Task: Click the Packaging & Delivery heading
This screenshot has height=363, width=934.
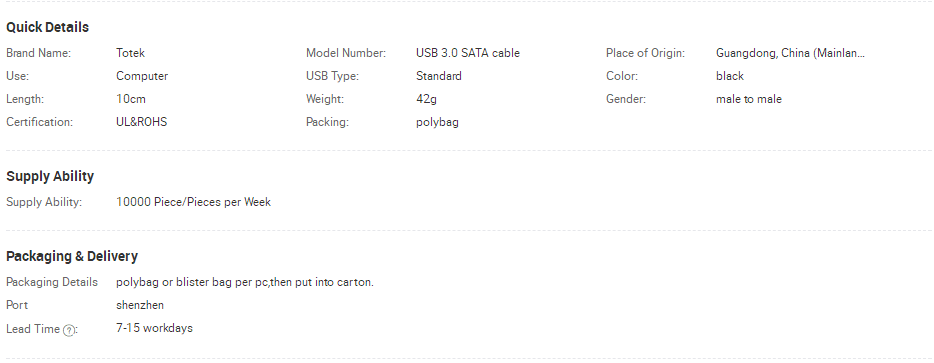Action: pyautogui.click(x=72, y=256)
